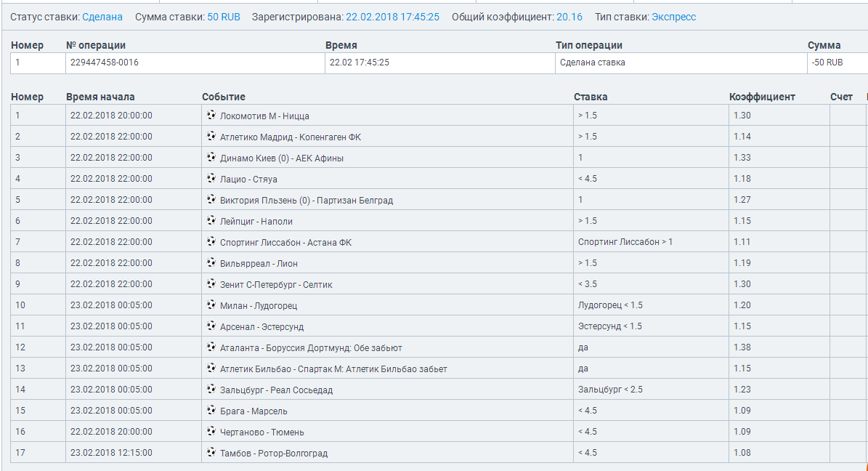Click soccer ball icon for Тамбов - Ротор-Волгоград

pos(211,451)
